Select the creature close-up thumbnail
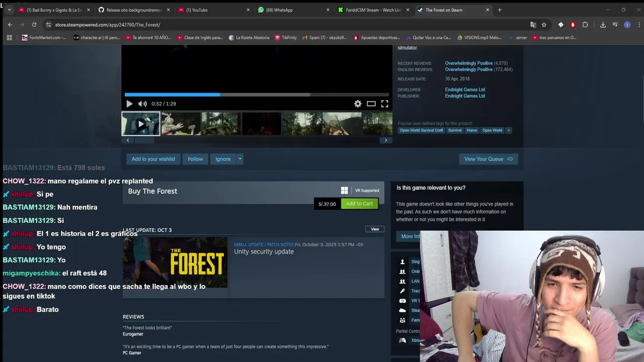 click(x=181, y=124)
